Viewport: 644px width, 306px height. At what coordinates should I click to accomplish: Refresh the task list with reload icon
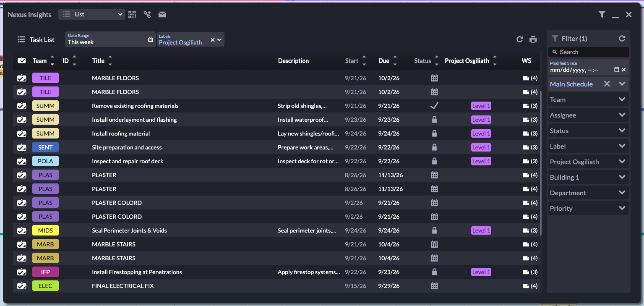click(x=520, y=39)
